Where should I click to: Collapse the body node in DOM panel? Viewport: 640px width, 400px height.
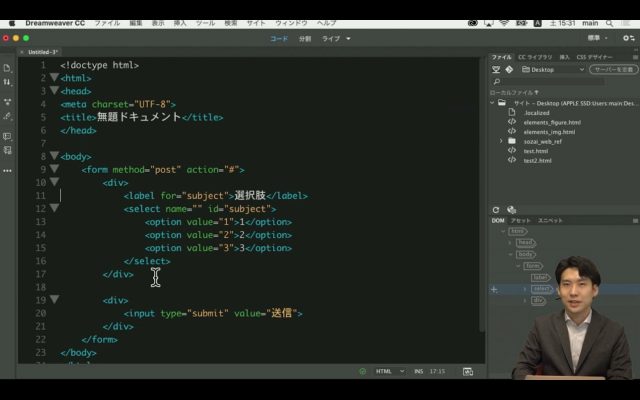point(510,254)
